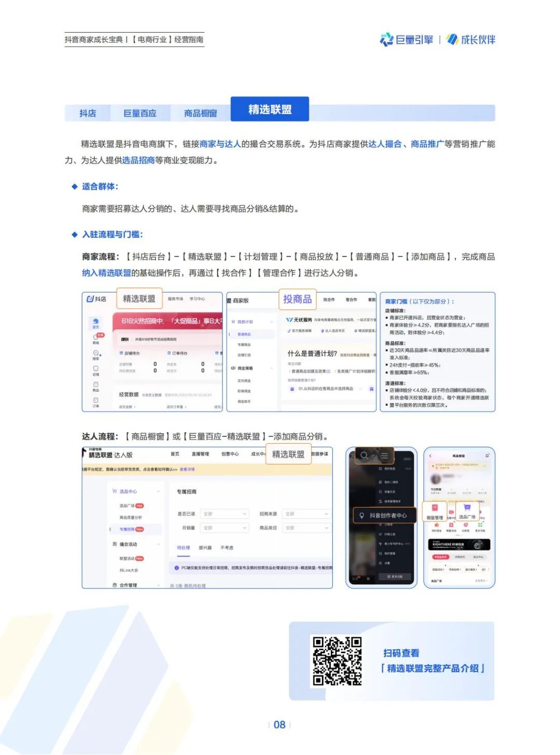Select 选品广场 Hot in sidebar

click(131, 505)
